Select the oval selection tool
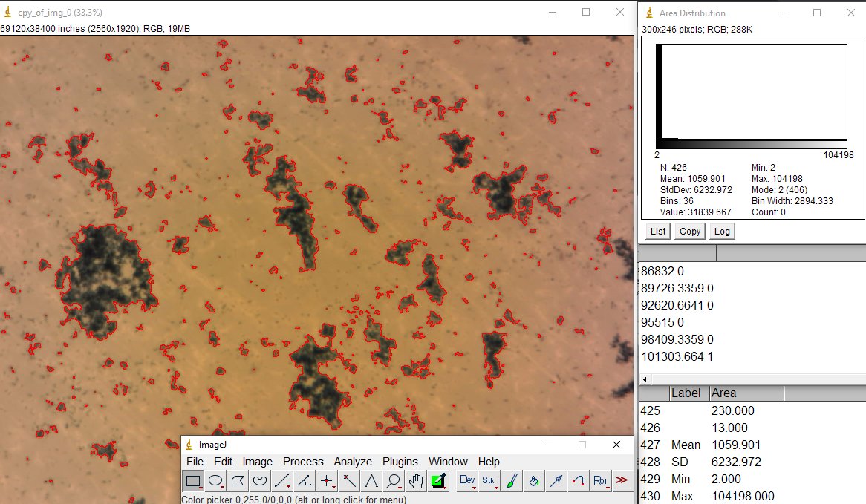The height and width of the screenshot is (504, 866). (215, 481)
